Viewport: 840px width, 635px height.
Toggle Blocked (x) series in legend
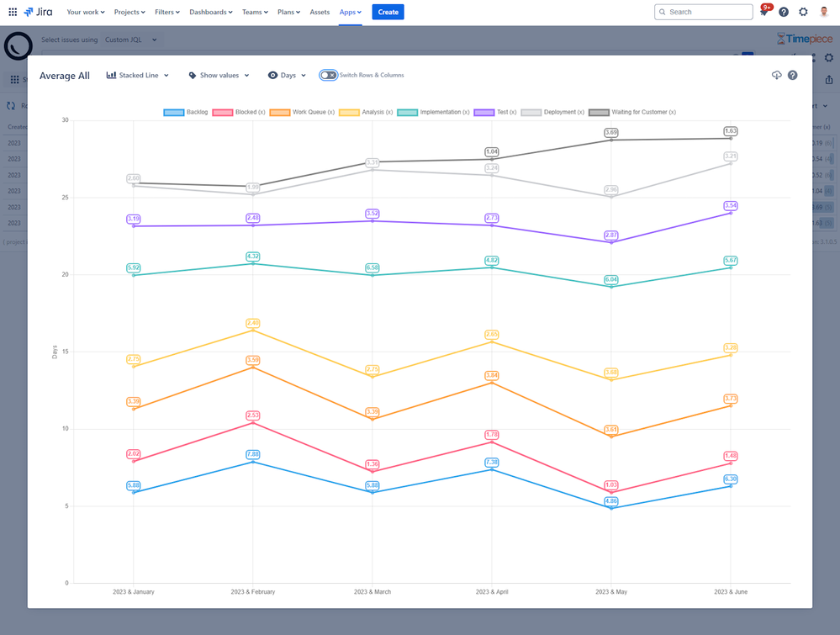(239, 112)
